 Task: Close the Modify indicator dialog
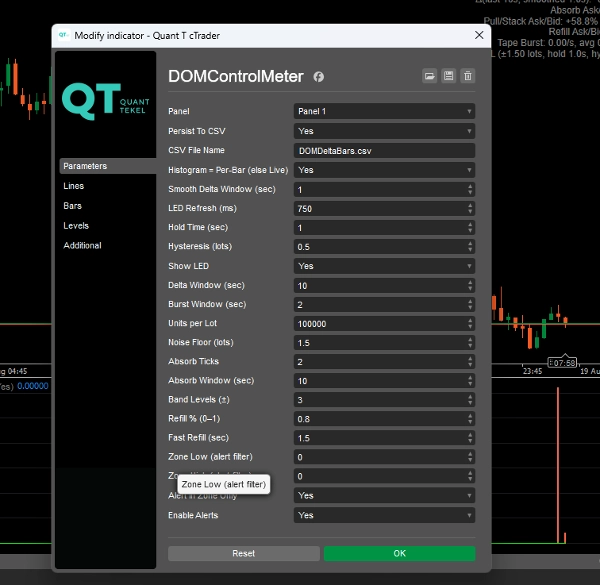pos(478,35)
